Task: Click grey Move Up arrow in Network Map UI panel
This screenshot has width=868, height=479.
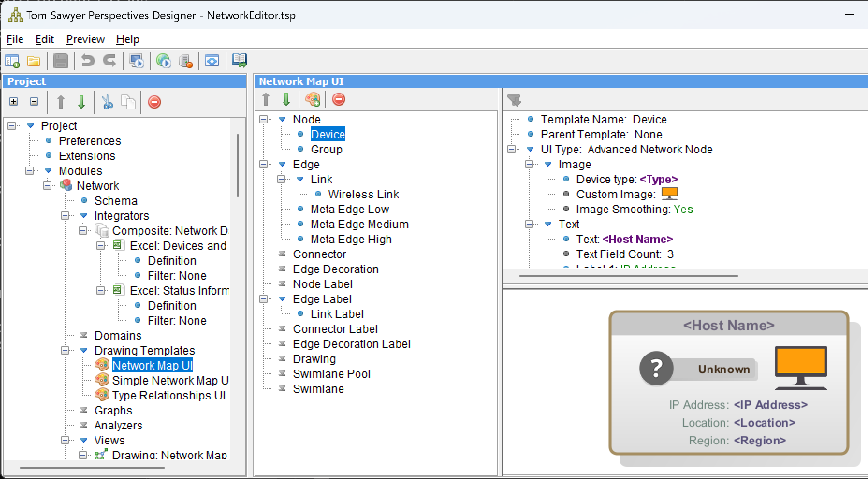Action: click(266, 99)
